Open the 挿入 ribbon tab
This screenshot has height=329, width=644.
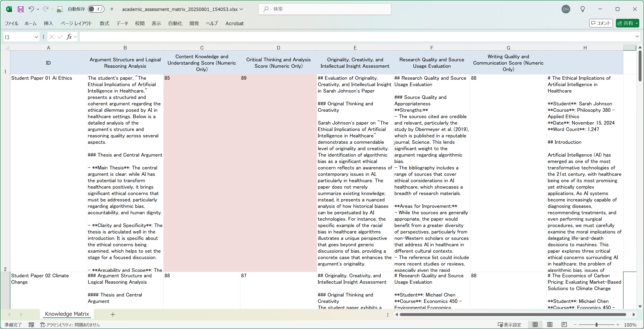pos(48,23)
